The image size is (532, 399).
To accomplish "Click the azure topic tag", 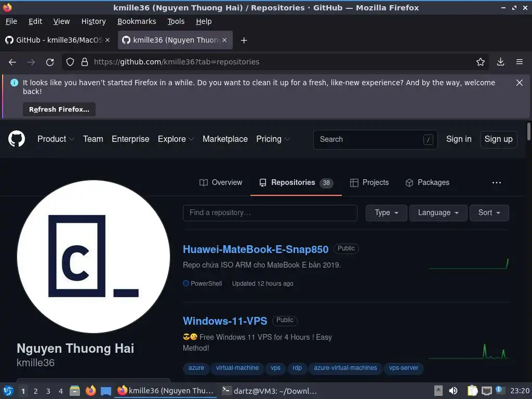I will (196, 368).
